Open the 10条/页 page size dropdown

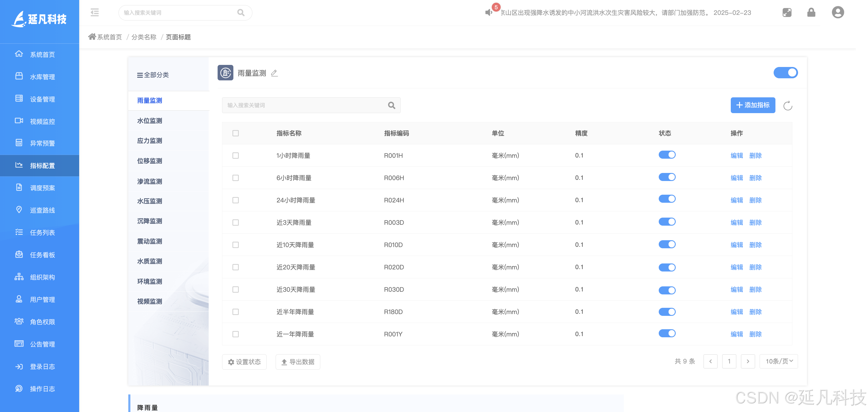(x=779, y=361)
